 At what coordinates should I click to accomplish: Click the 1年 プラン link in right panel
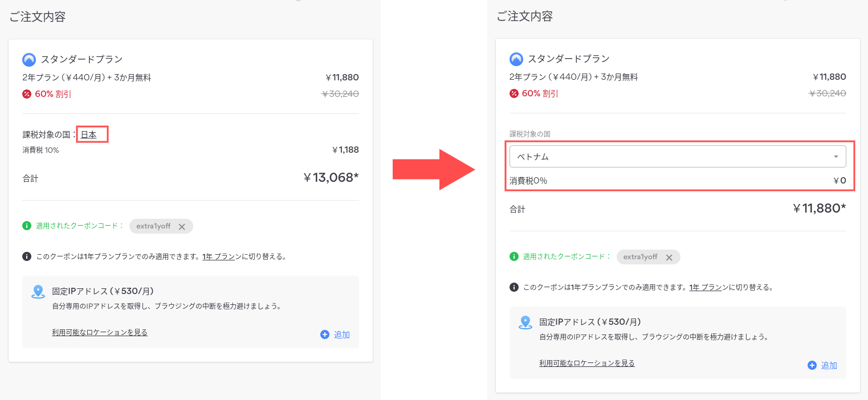click(x=706, y=287)
